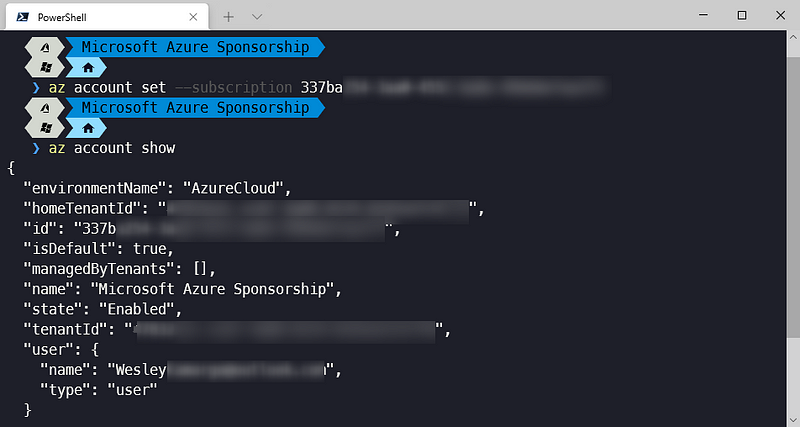Click the home icon in the upper prompt
800x427 pixels.
click(x=87, y=68)
